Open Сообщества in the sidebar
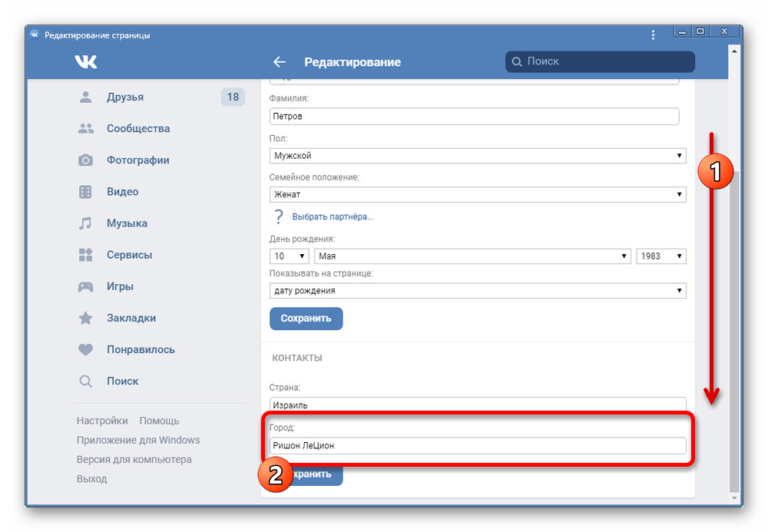The height and width of the screenshot is (532, 768). tap(138, 129)
